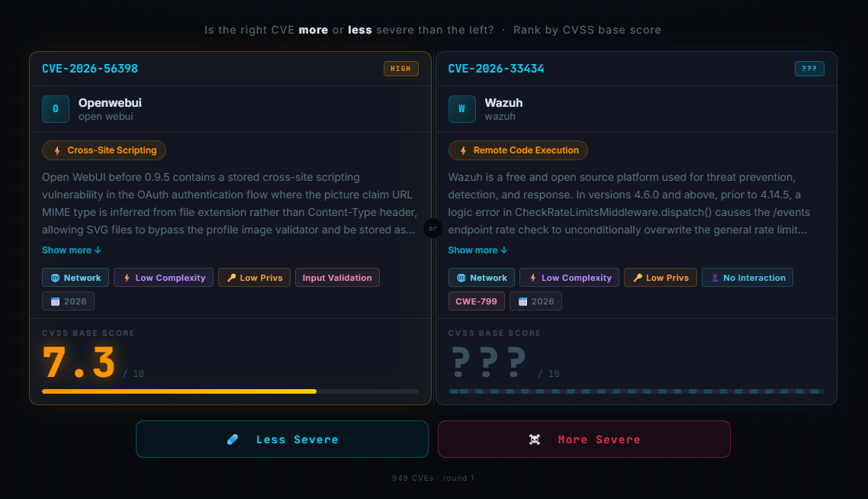
Task: Click the Remote Code Execution tag
Action: [518, 150]
